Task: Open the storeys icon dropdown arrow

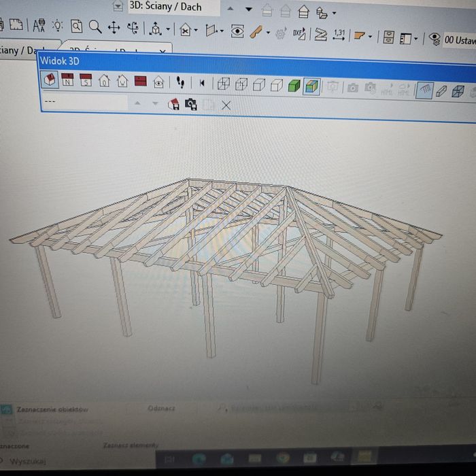Action: coord(334,13)
